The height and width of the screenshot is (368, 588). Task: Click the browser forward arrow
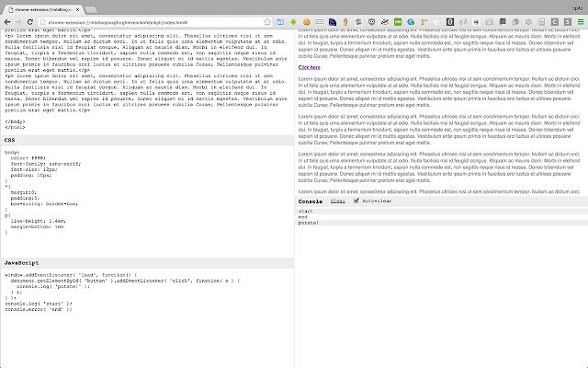click(x=18, y=22)
